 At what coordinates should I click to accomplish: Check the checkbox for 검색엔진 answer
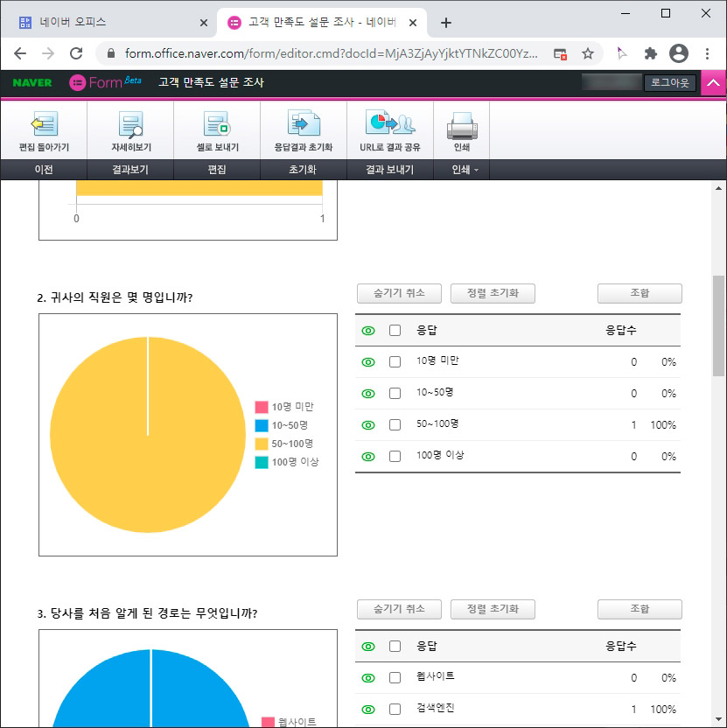tap(395, 709)
